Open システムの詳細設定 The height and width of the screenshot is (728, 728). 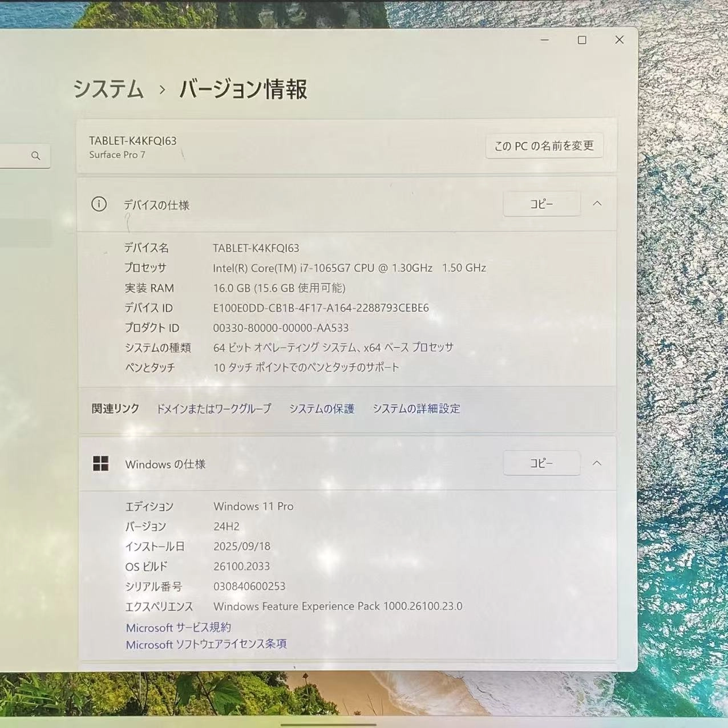(415, 409)
